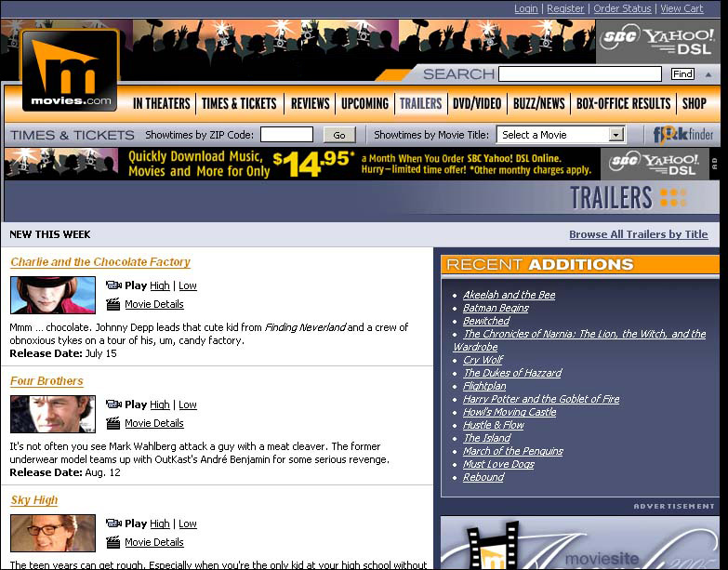Open March of the Penguins link
Image resolution: width=728 pixels, height=570 pixels.
point(513,451)
